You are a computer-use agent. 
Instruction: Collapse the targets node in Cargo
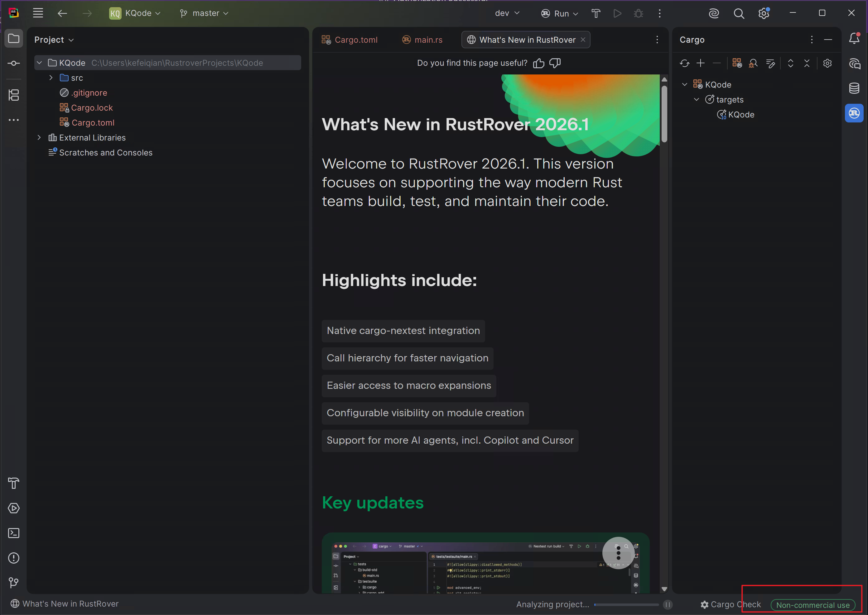697,100
